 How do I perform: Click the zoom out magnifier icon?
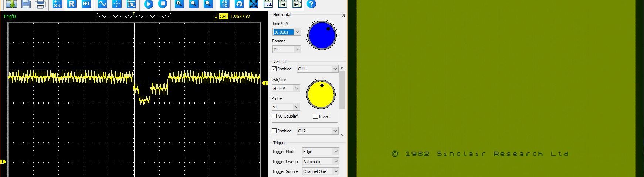[x=193, y=4]
